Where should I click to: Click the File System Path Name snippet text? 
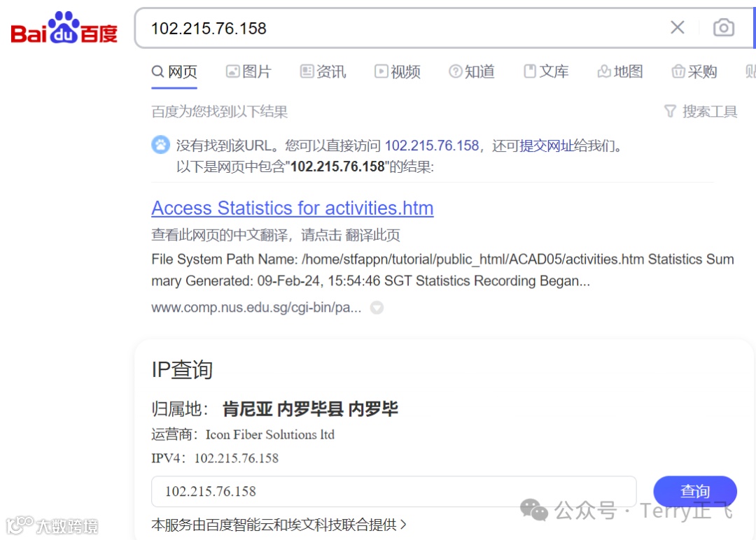pyautogui.click(x=442, y=270)
